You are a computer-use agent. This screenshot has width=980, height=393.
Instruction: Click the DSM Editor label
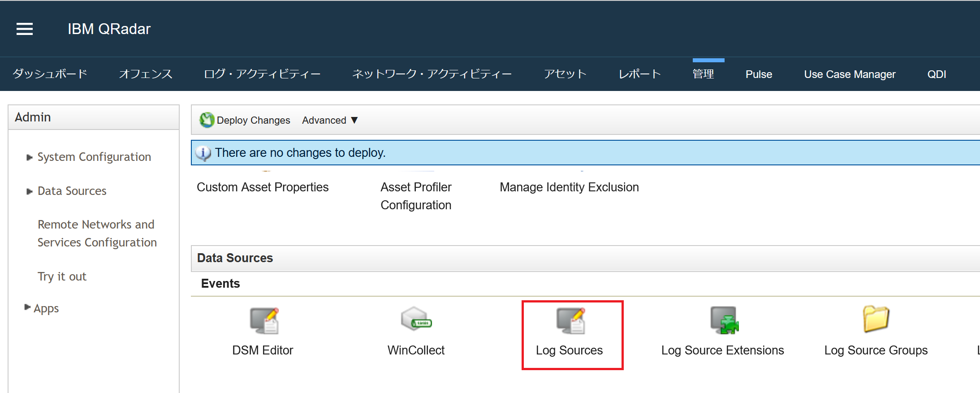tap(263, 350)
